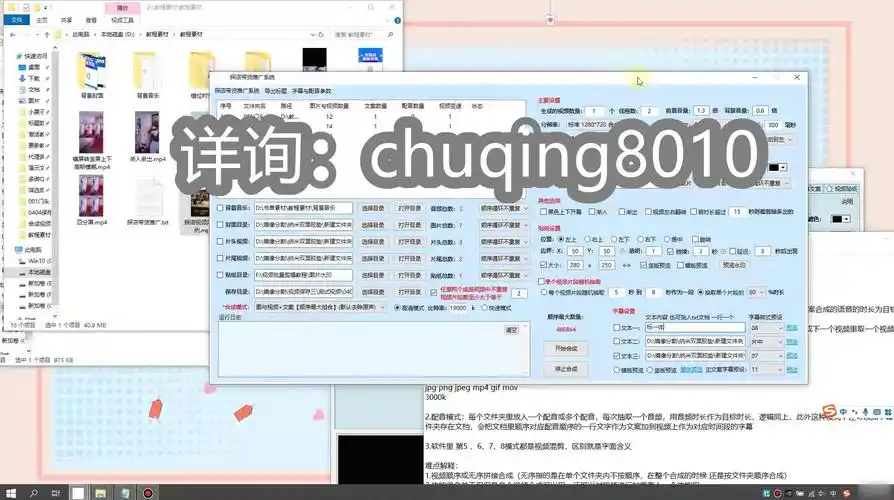Click Explorer back navigation arrow

[x=13, y=35]
